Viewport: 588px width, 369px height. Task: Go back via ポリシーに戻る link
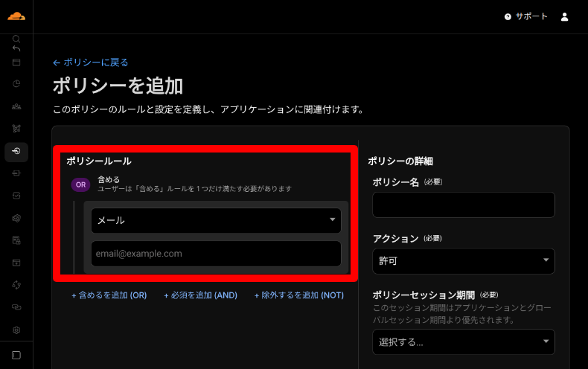[x=91, y=62]
